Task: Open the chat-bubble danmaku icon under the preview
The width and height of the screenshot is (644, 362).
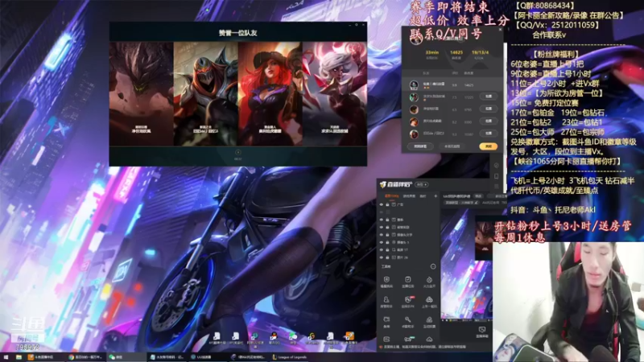Action: (482, 330)
